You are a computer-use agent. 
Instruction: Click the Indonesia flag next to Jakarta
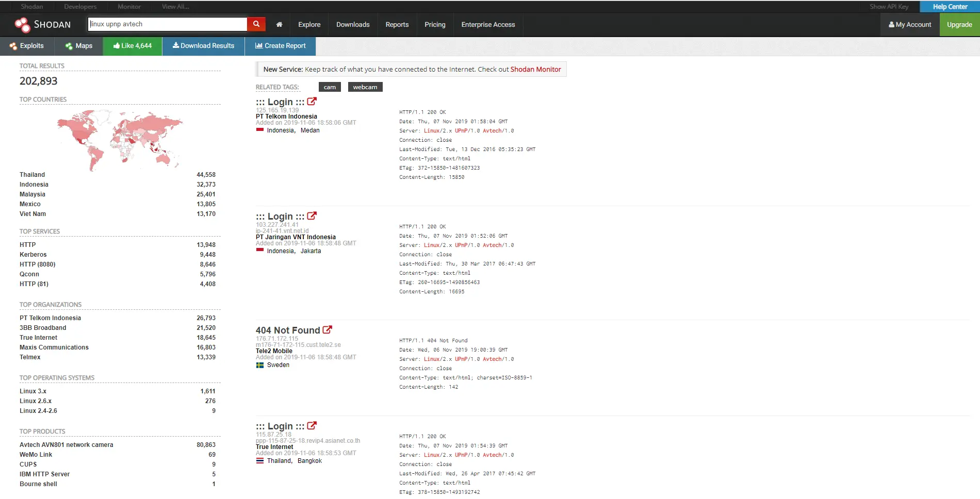click(260, 251)
